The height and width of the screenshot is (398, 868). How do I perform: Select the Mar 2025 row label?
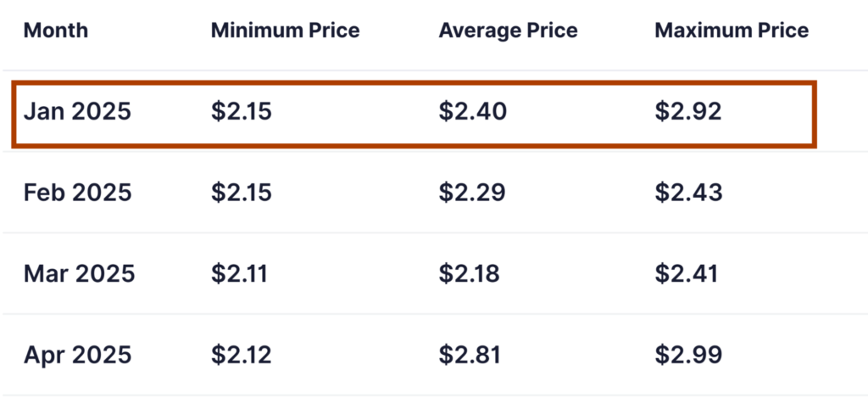[x=79, y=274]
